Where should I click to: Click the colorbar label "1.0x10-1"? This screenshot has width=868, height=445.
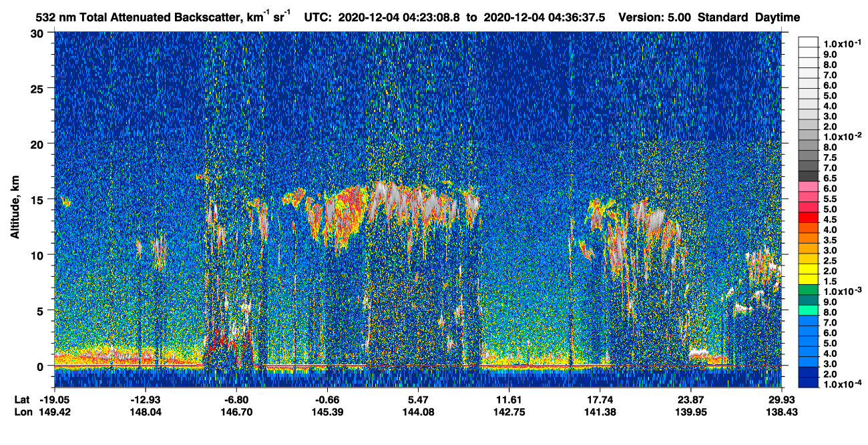coord(842,43)
